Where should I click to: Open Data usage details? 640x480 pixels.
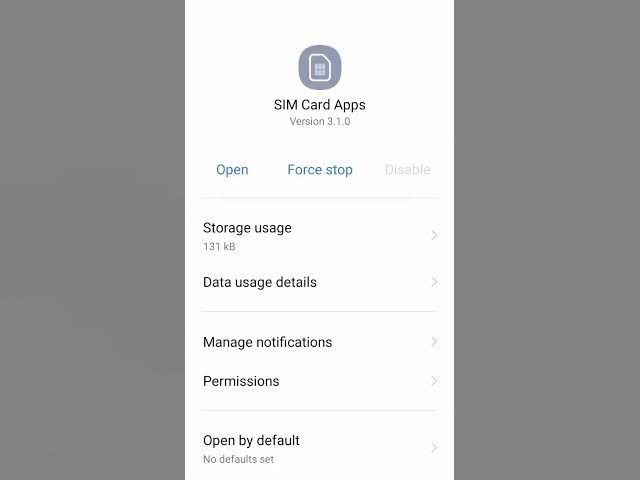[320, 282]
